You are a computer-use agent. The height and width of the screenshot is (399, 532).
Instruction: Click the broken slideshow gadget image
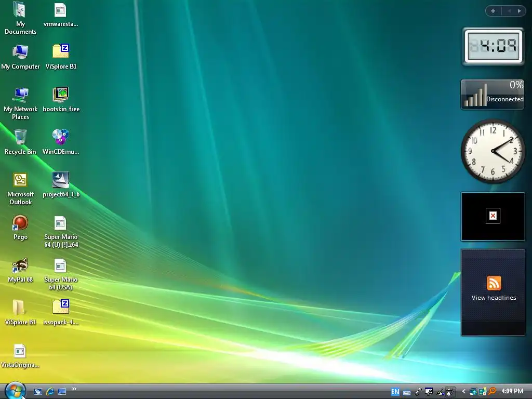(493, 217)
